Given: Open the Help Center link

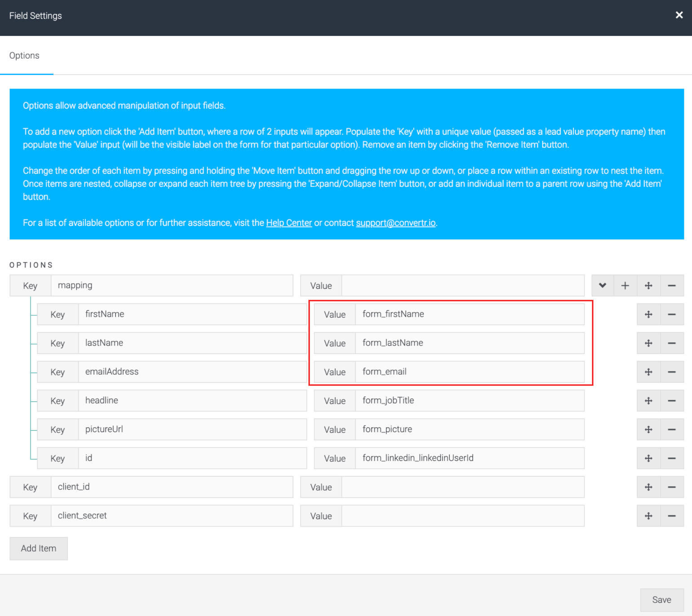Looking at the screenshot, I should pos(289,222).
